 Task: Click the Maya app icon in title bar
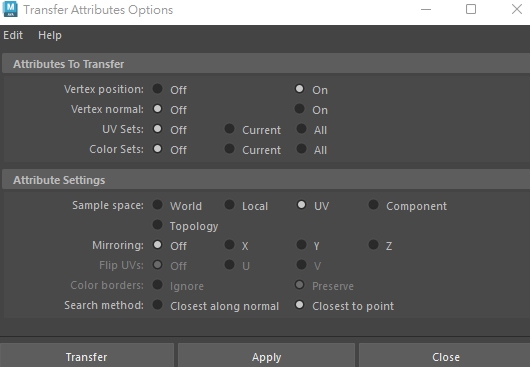[10, 9]
